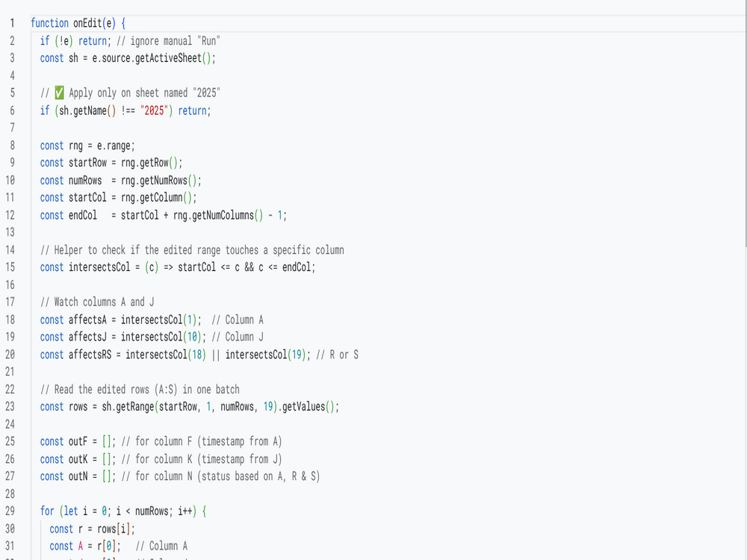
Task: Click line number 1 in the gutter
Action: coord(12,23)
